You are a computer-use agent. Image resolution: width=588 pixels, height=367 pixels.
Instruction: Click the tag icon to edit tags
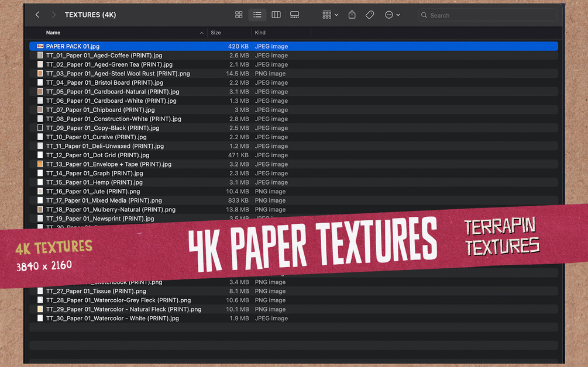370,15
